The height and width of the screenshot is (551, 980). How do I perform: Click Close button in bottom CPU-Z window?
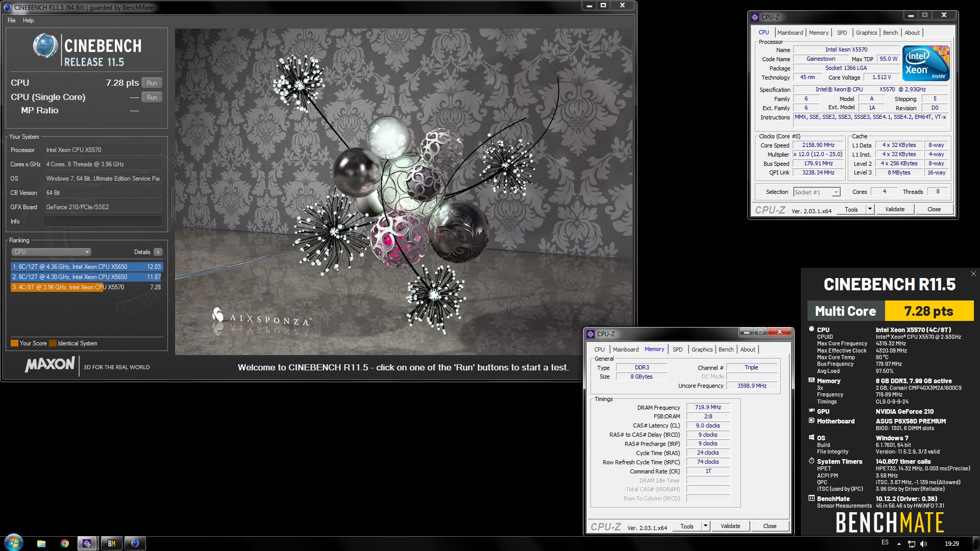point(770,527)
